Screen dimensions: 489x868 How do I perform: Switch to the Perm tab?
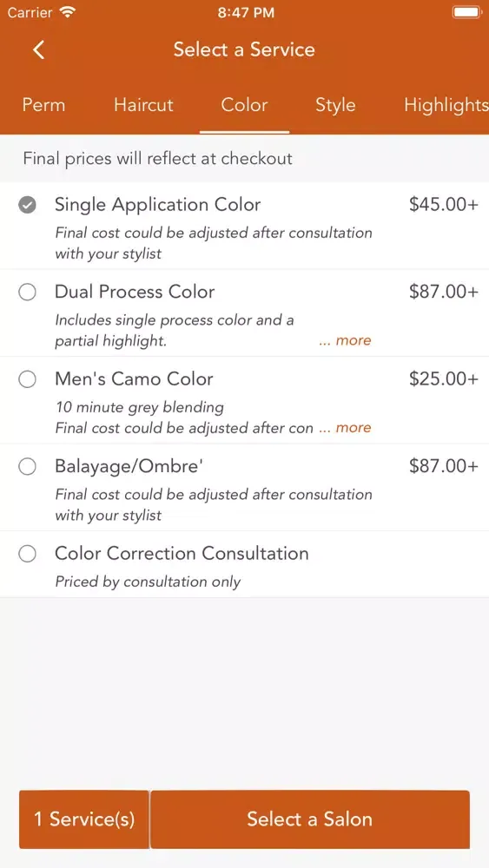tap(43, 105)
